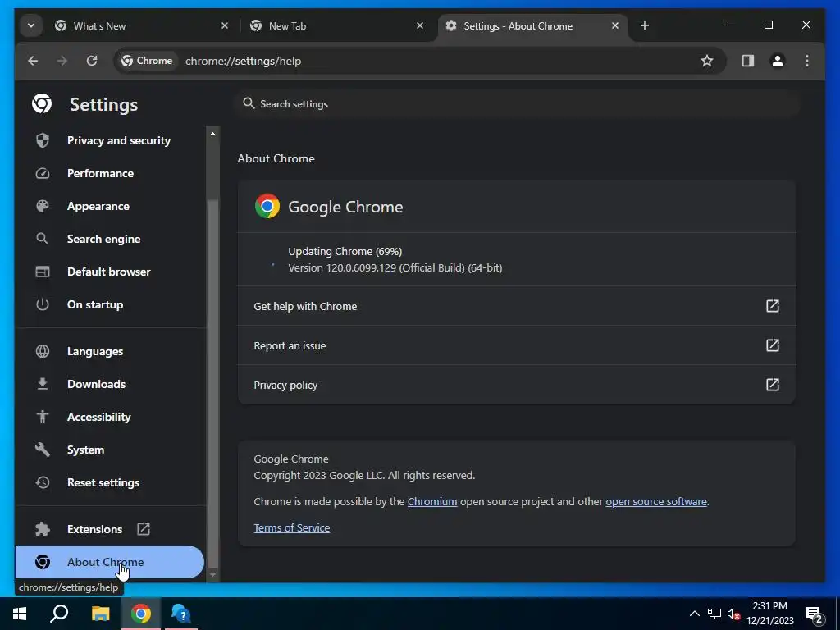Select the Settings - About Chrome tab

pos(532,25)
